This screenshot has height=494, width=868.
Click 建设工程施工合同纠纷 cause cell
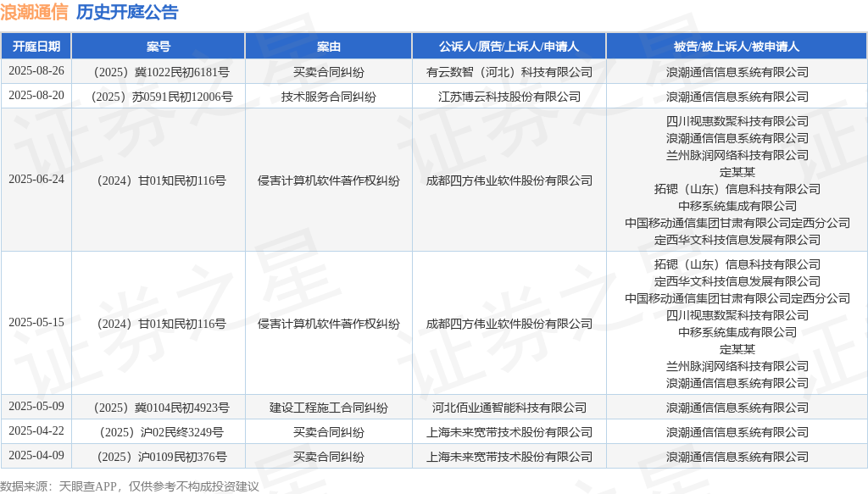coord(329,408)
